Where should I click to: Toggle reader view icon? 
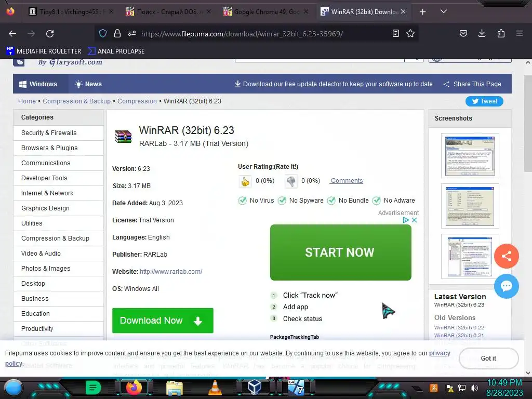pos(395,33)
